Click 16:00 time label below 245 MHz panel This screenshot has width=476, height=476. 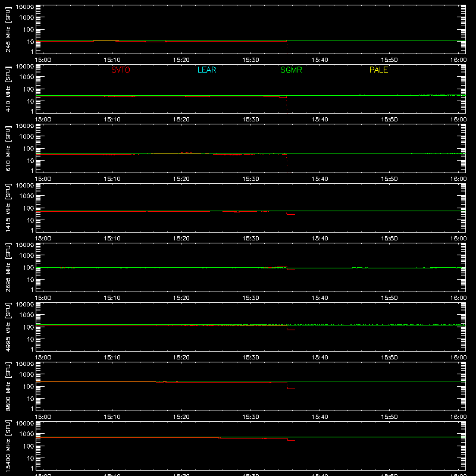458,60
